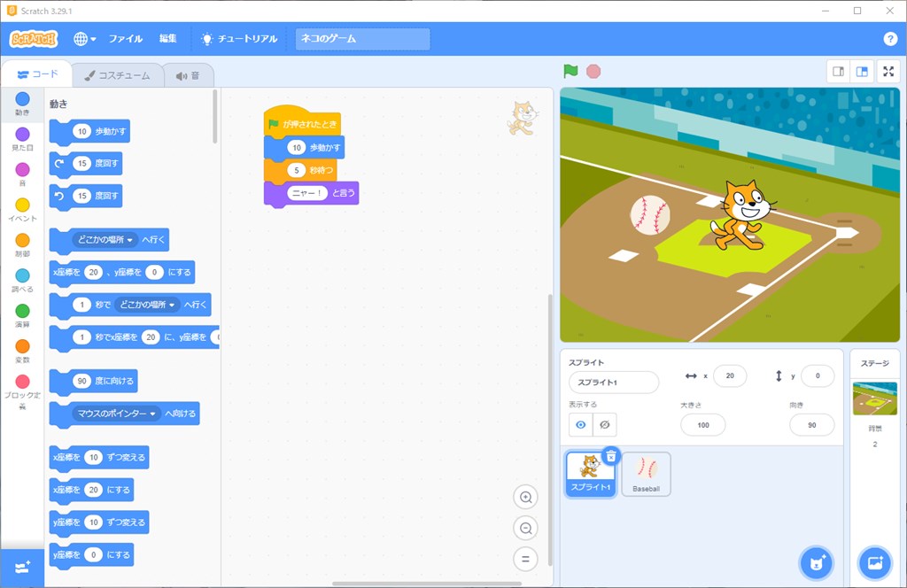
Task: Click the 90度に向ける block
Action: [94, 381]
